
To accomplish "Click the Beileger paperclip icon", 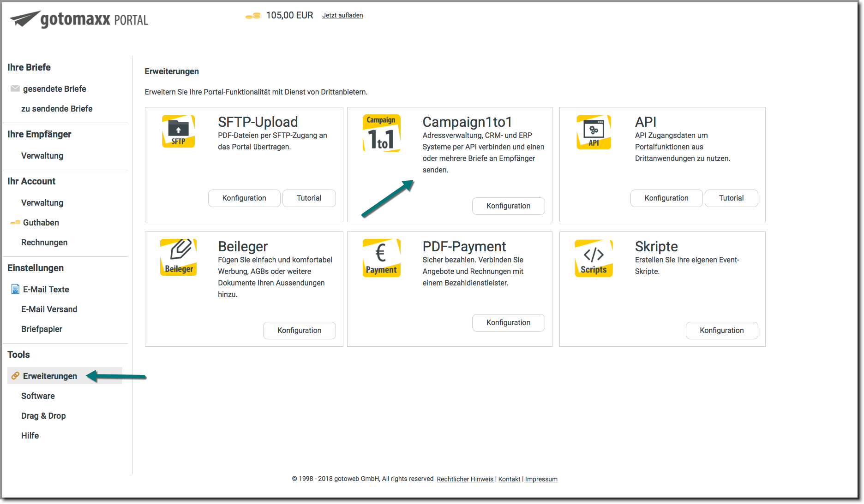I will pyautogui.click(x=179, y=257).
